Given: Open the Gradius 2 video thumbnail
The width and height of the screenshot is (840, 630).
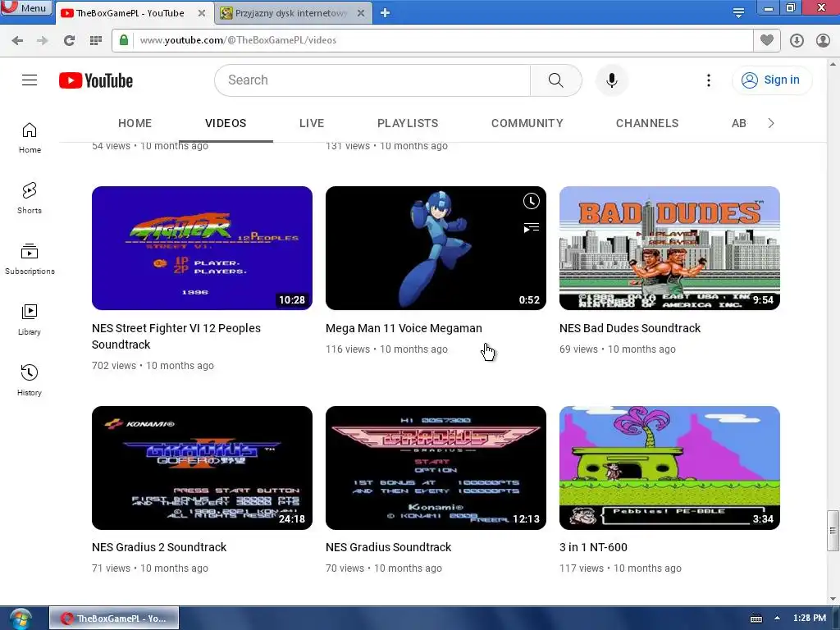Looking at the screenshot, I should pyautogui.click(x=202, y=468).
